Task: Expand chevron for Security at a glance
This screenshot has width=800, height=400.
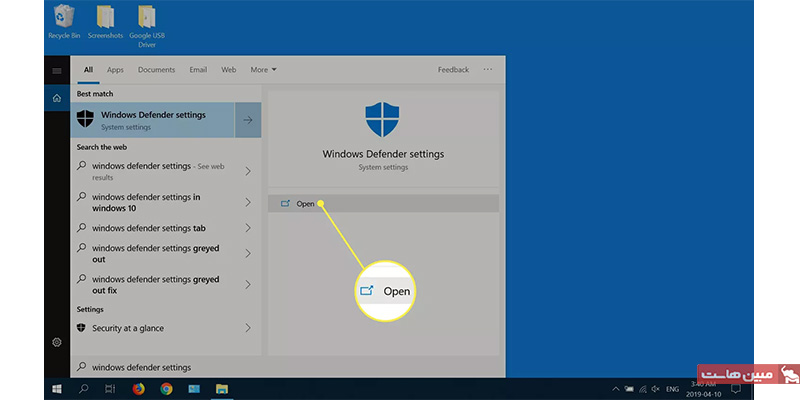Action: tap(248, 328)
